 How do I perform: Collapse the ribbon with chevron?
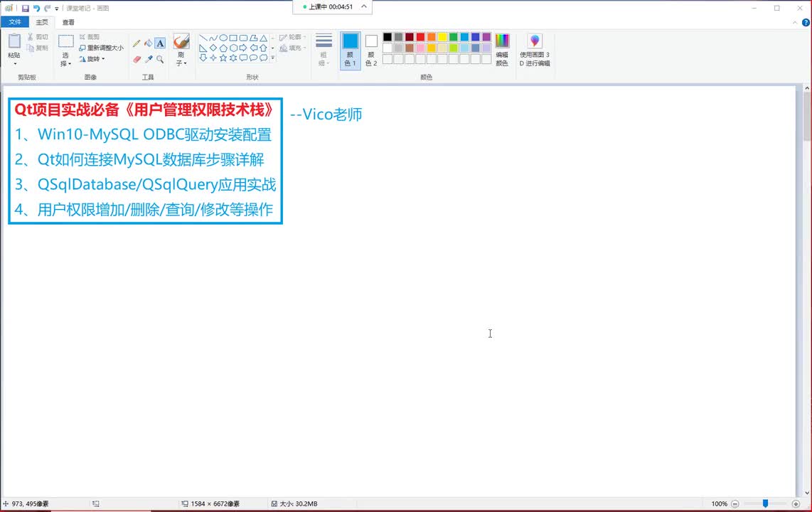click(x=795, y=22)
